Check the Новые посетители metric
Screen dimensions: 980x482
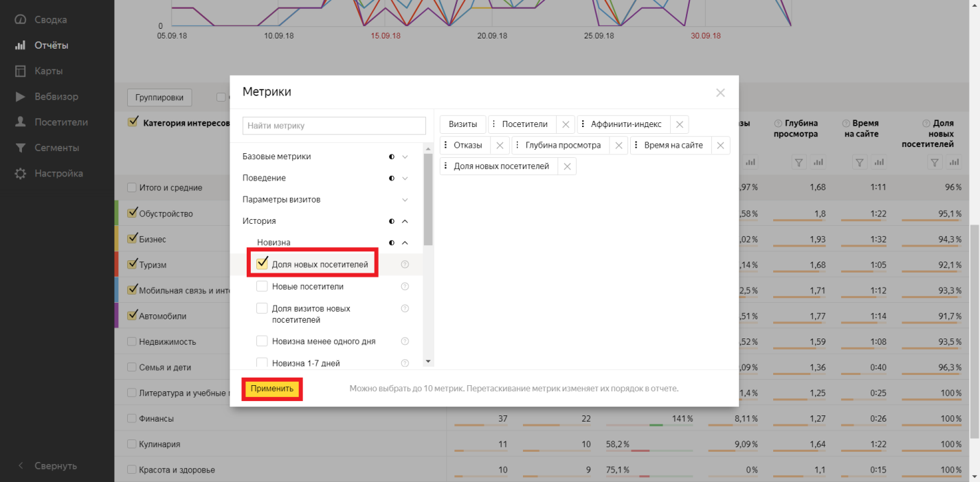click(262, 286)
